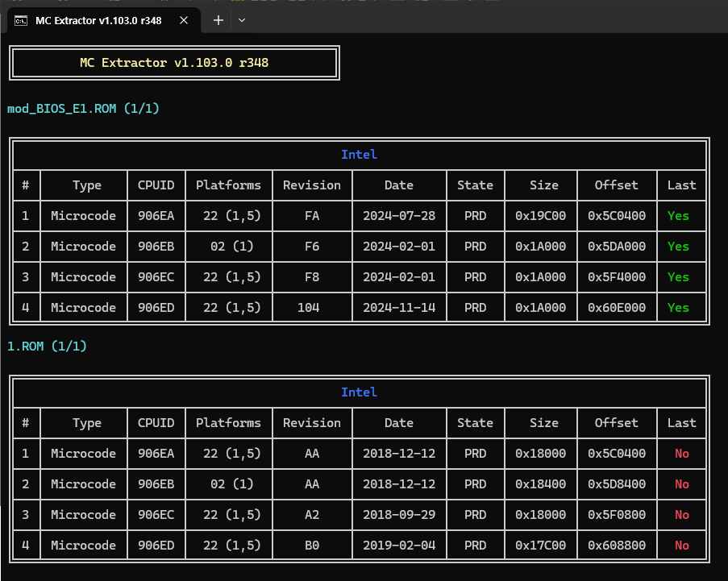Click revision B0 cell
Screen dimensions: 728x581
pyautogui.click(x=312, y=546)
